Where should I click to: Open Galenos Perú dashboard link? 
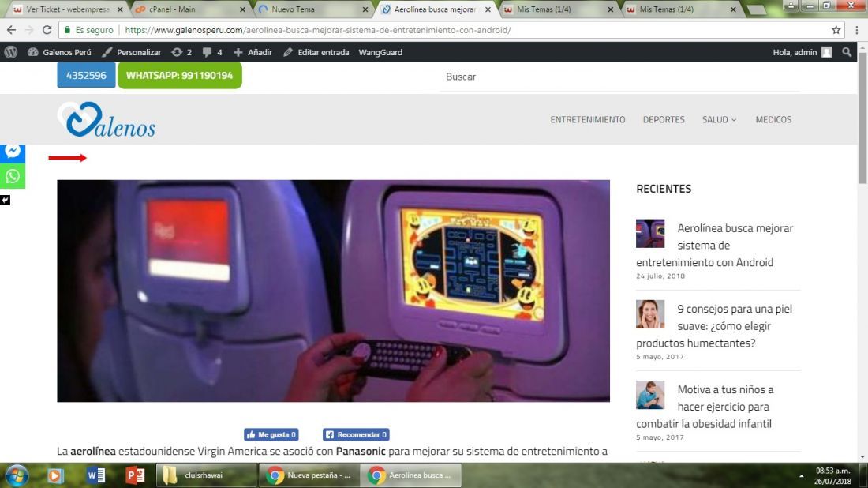point(59,52)
